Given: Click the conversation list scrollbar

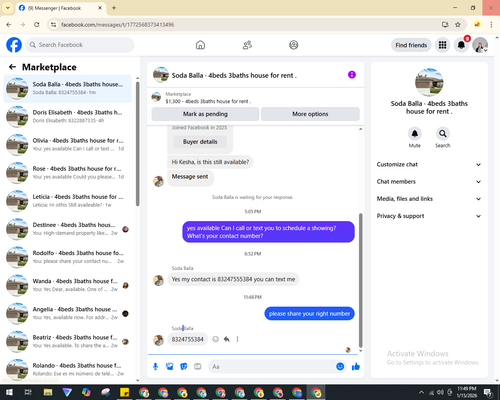Looking at the screenshot, I should pos(137,143).
